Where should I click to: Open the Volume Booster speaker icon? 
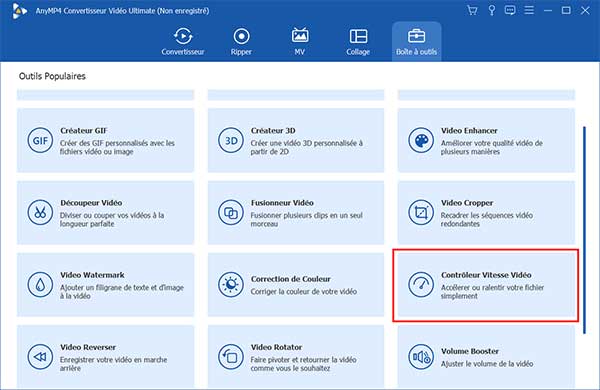click(421, 357)
